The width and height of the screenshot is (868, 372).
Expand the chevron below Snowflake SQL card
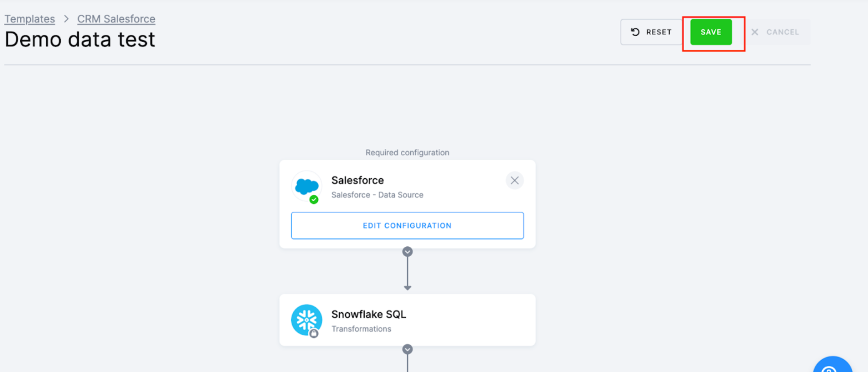click(x=407, y=349)
